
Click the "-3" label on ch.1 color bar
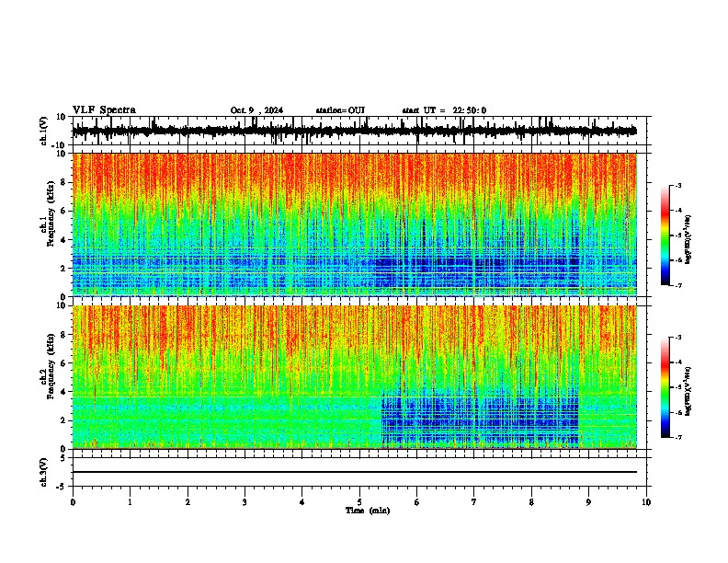[678, 185]
